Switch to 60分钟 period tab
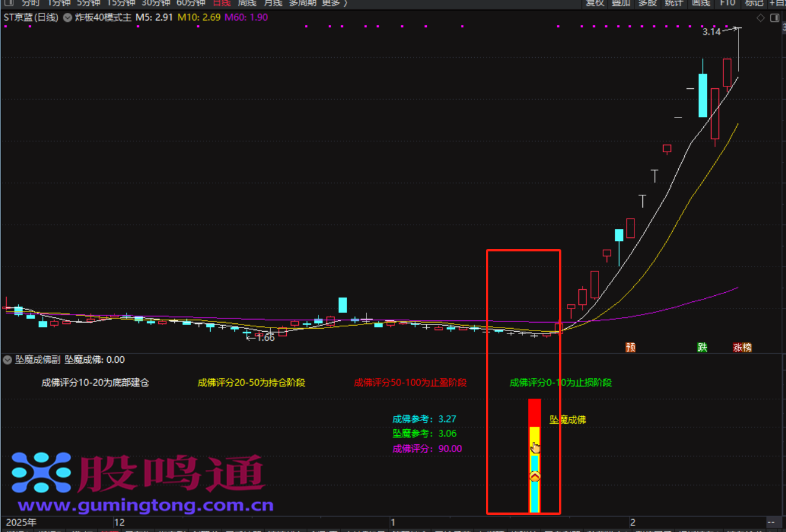The width and height of the screenshot is (786, 532). (x=191, y=3)
